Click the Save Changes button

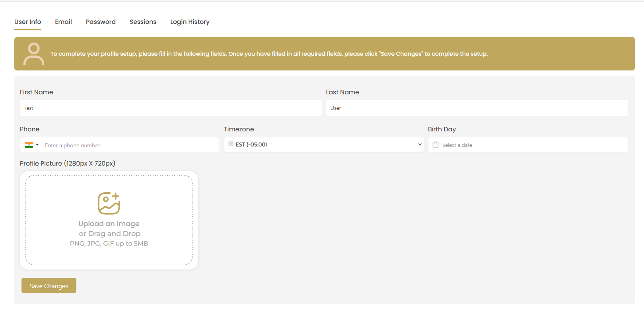point(49,285)
